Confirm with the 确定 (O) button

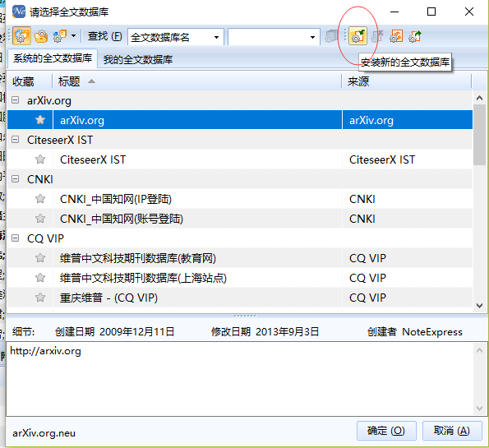(386, 431)
